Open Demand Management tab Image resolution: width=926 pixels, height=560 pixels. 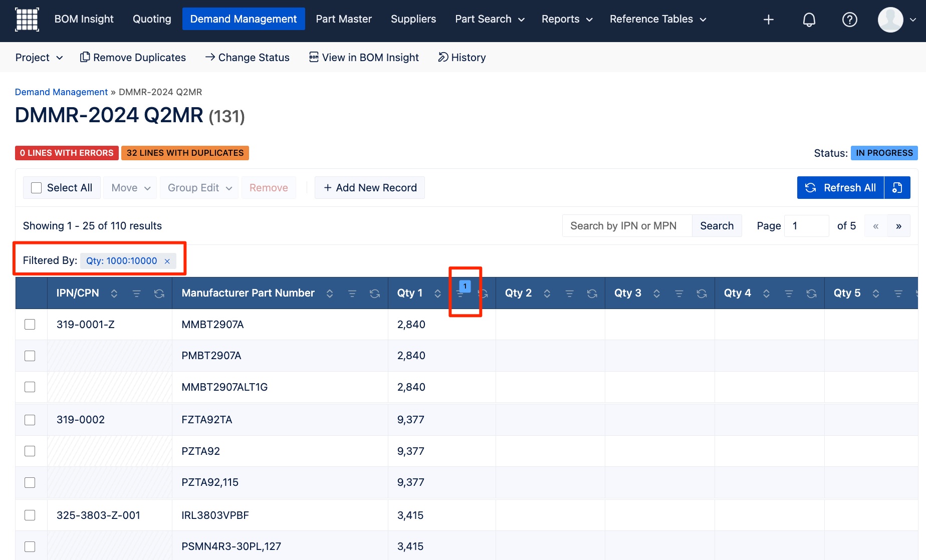(244, 19)
